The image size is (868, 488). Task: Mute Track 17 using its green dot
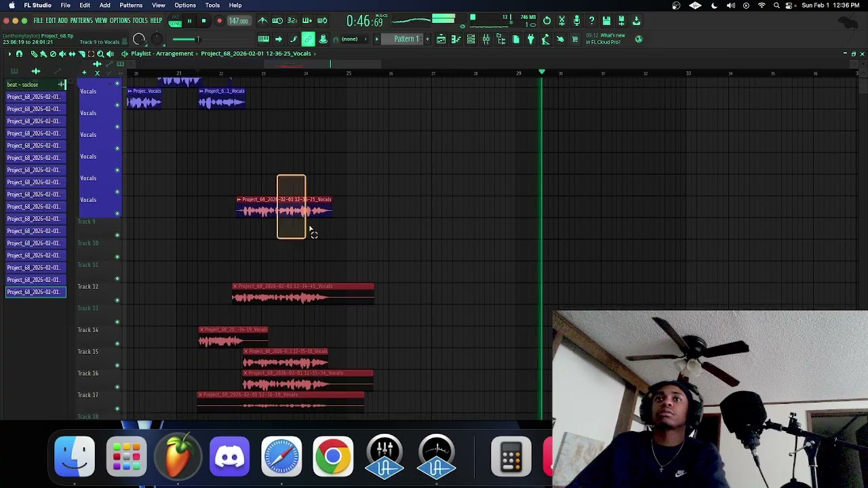(x=117, y=409)
